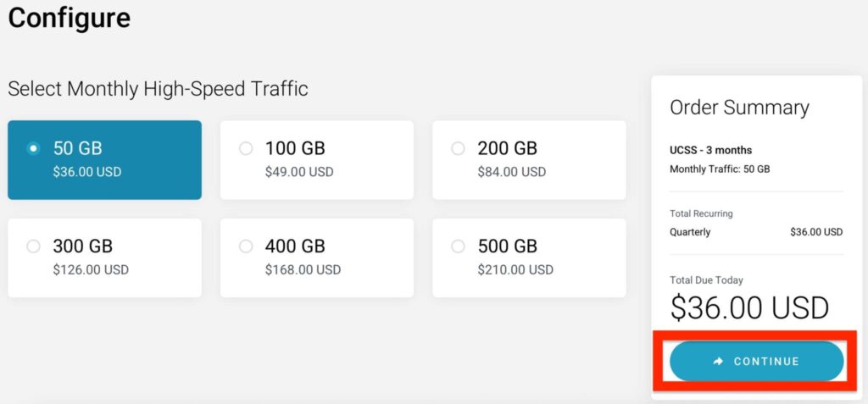This screenshot has height=404, width=868.
Task: Click the Order Summary heading
Action: (x=739, y=108)
